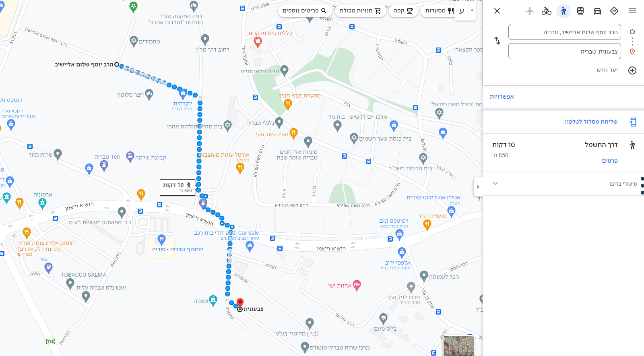
Task: Select the flights travel mode icon
Action: 530,11
